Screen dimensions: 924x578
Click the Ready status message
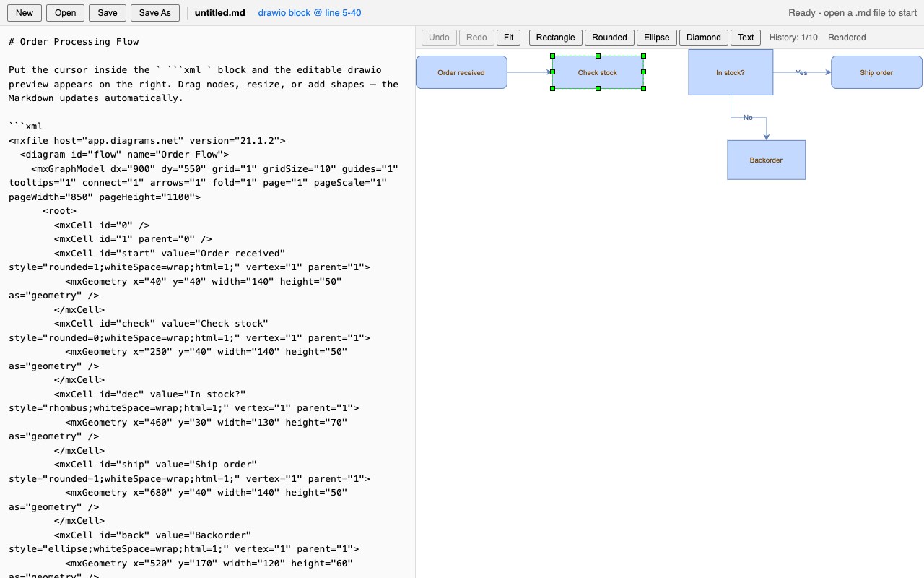[x=853, y=13]
